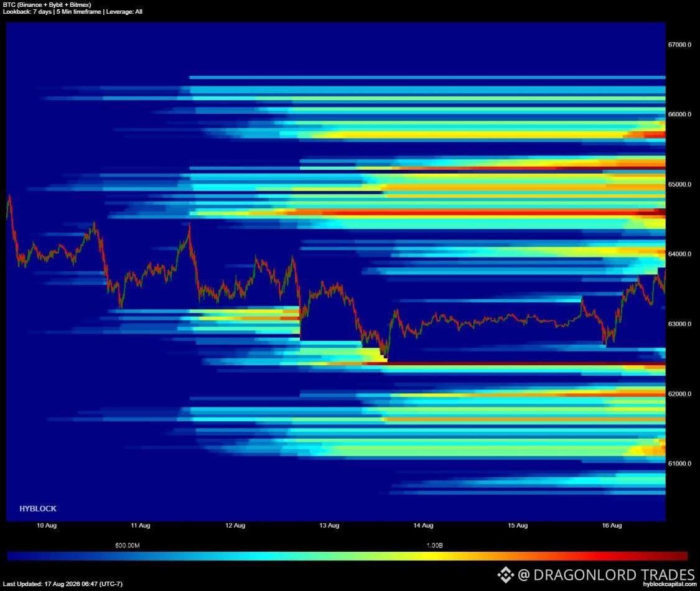Select the 16 Aug date label
The width and height of the screenshot is (700, 591).
coord(612,526)
